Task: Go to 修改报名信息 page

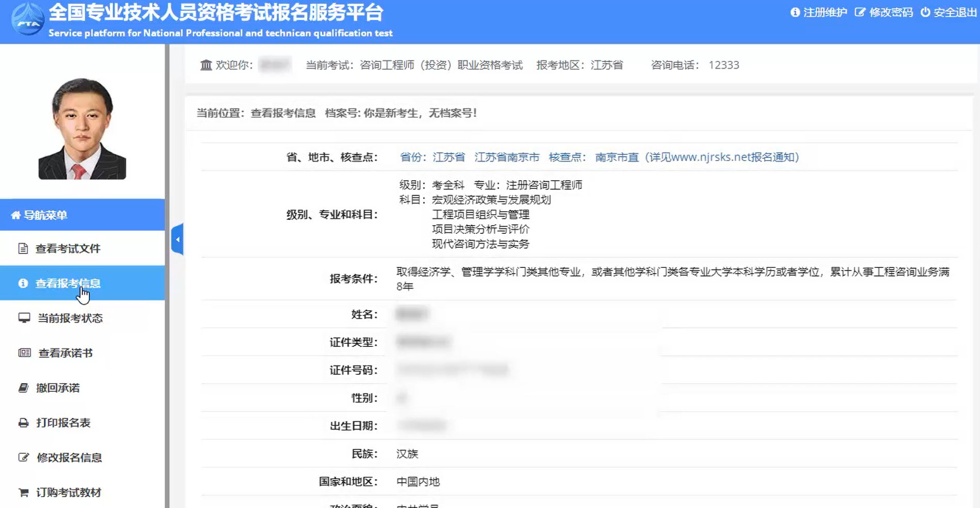Action: click(69, 457)
